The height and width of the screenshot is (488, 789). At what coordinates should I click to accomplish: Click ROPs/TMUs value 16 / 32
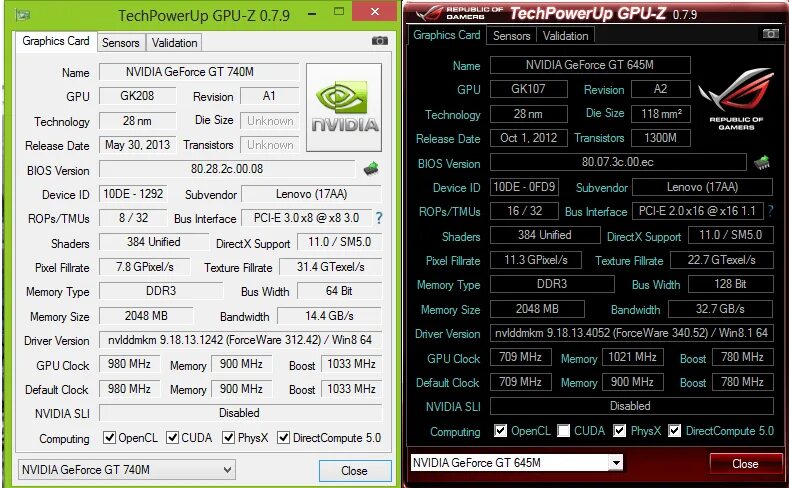[524, 211]
